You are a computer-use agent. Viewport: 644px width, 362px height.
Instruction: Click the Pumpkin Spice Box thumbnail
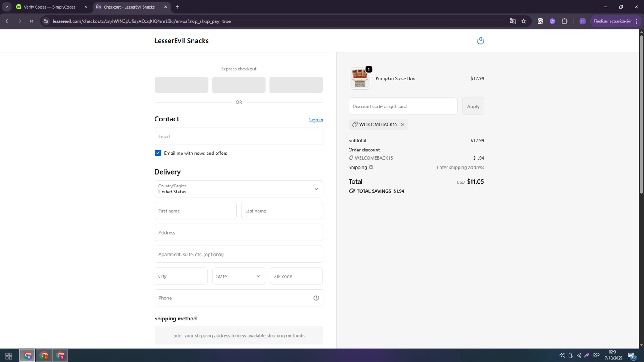[360, 78]
